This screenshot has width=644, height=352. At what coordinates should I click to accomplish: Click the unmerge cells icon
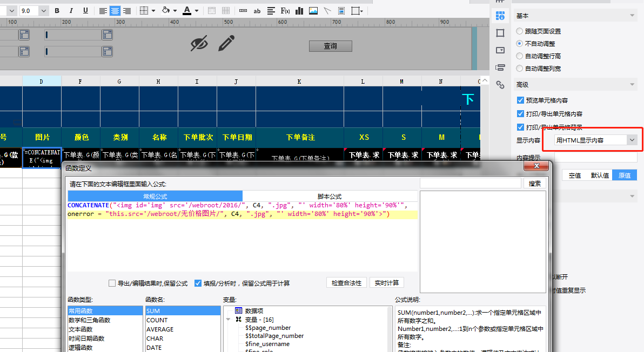click(x=226, y=11)
